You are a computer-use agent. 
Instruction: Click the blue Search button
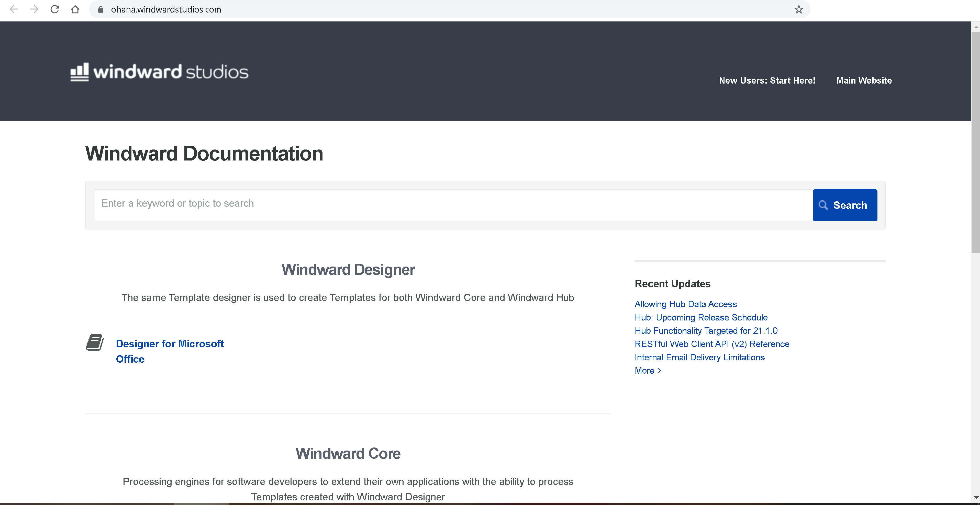845,206
